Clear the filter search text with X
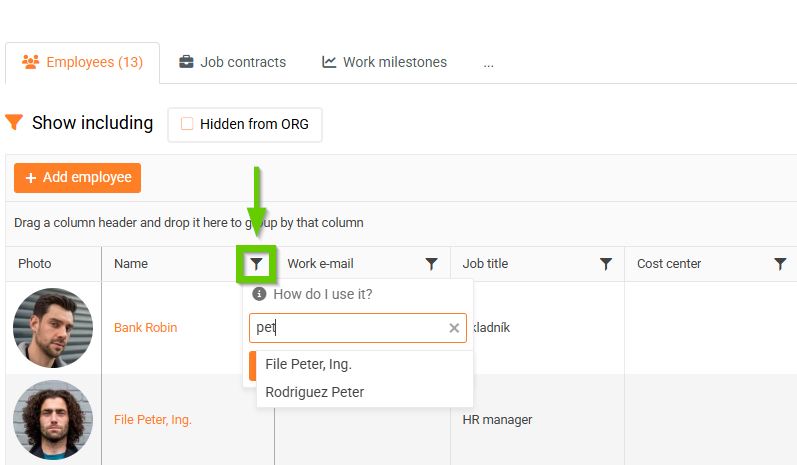The height and width of the screenshot is (465, 797). coord(454,328)
